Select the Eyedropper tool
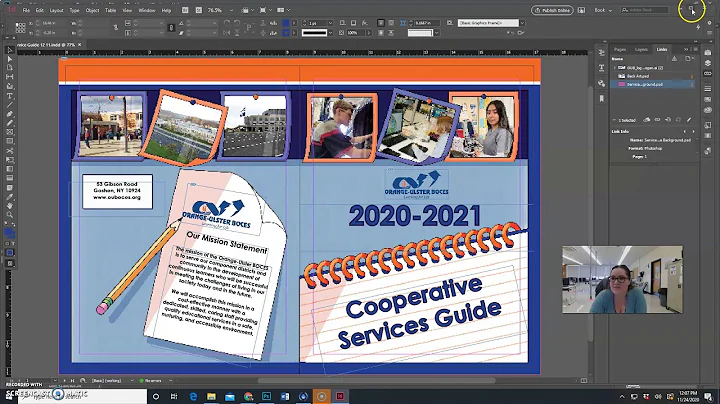Image resolution: width=720 pixels, height=404 pixels. click(10, 197)
